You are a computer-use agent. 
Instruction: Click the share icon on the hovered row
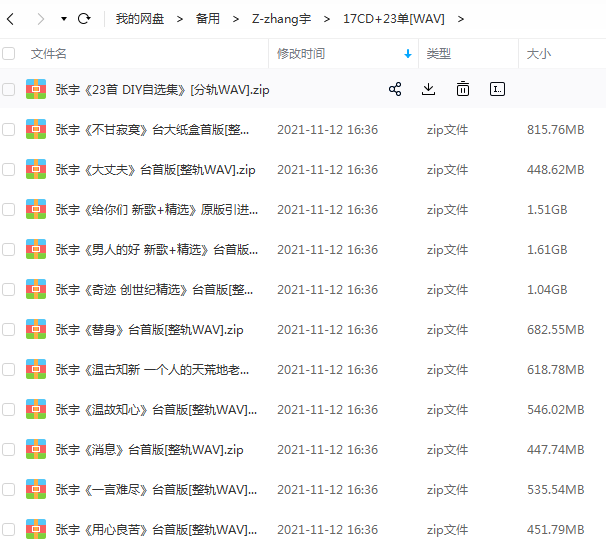click(395, 90)
